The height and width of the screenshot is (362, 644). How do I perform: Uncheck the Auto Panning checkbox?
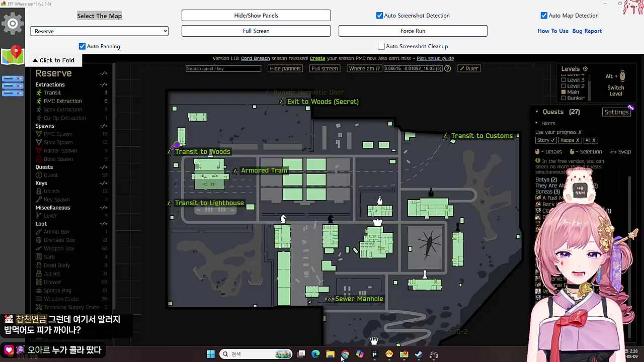(82, 46)
